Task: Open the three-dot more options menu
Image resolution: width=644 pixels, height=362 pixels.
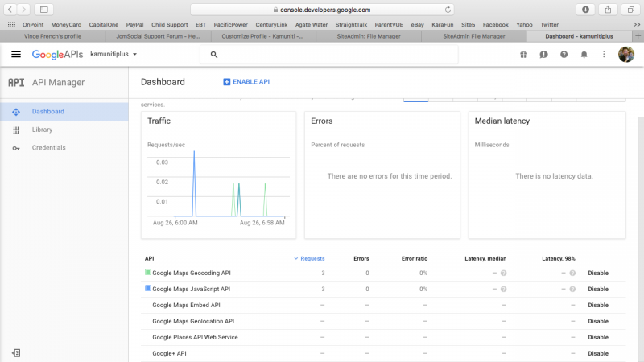Action: (604, 54)
